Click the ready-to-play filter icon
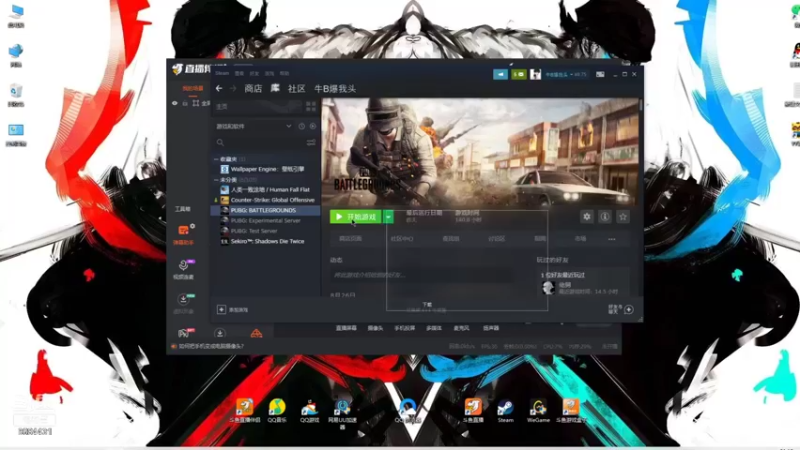 click(313, 126)
